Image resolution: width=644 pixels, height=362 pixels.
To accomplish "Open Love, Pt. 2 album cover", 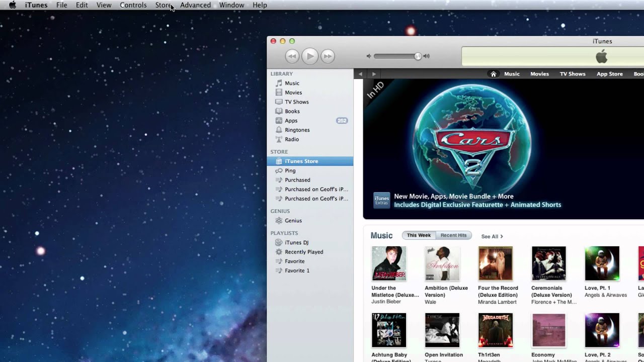I will tap(602, 330).
